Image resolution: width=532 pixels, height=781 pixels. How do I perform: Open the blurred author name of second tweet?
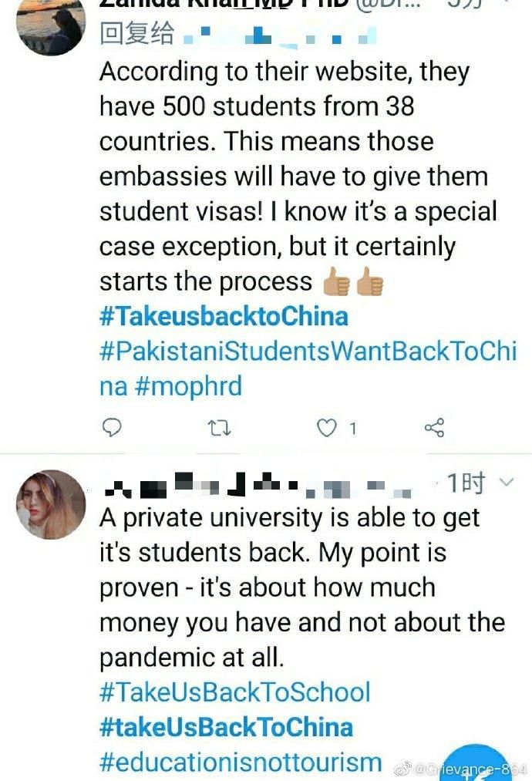tap(258, 485)
